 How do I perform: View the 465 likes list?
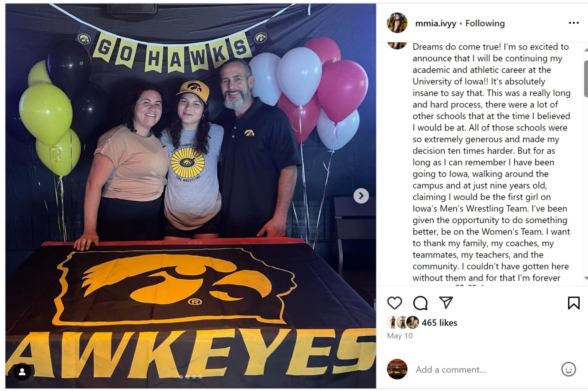439,323
